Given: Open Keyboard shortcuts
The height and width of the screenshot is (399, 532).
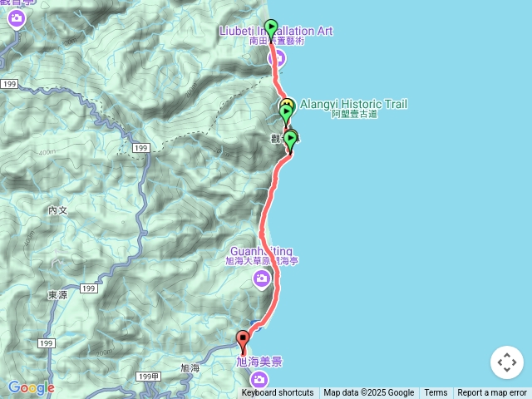Looking at the screenshot, I should click(278, 392).
